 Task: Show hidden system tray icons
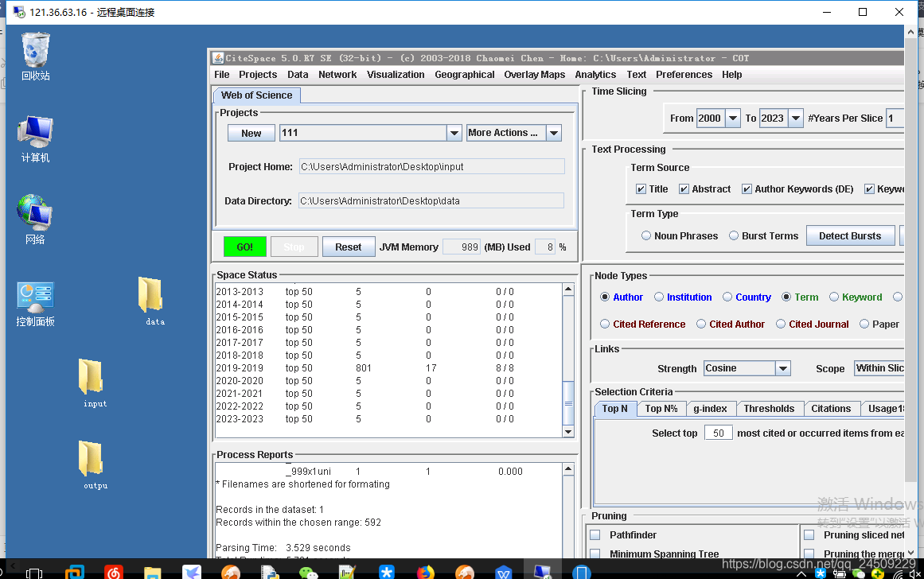tap(801, 573)
